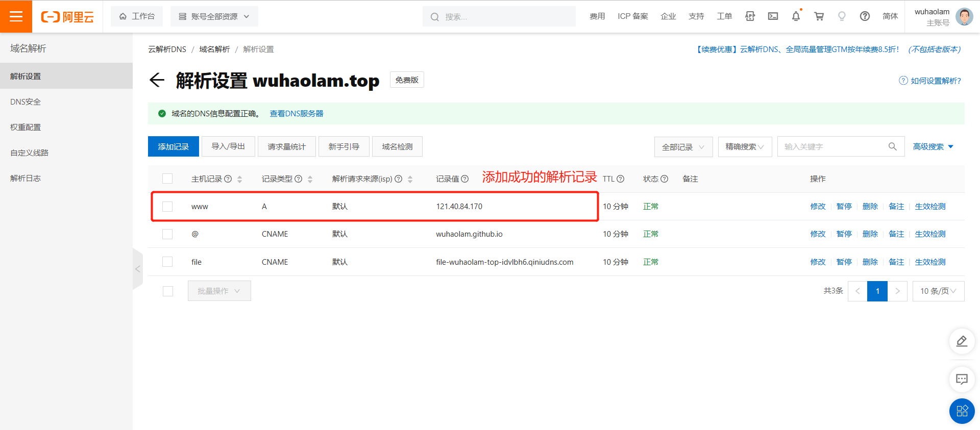The image size is (980, 430).
Task: Click the help icon next to TTL
Action: (621, 179)
